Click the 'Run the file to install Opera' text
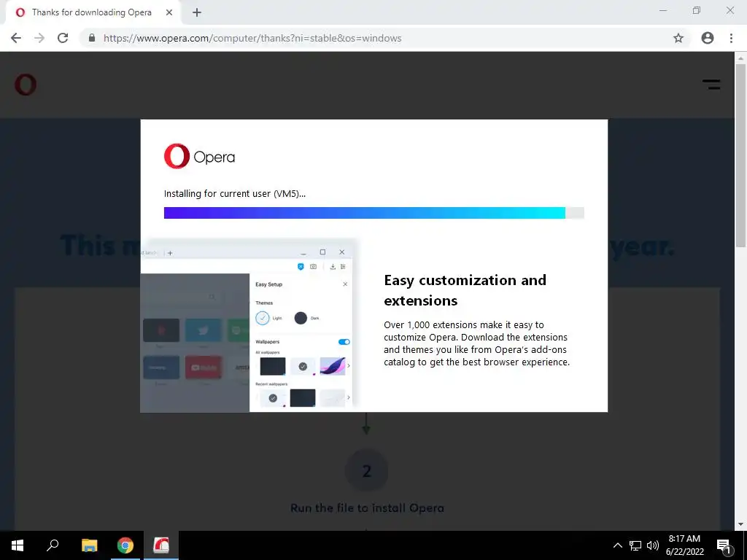The image size is (747, 560). (367, 508)
